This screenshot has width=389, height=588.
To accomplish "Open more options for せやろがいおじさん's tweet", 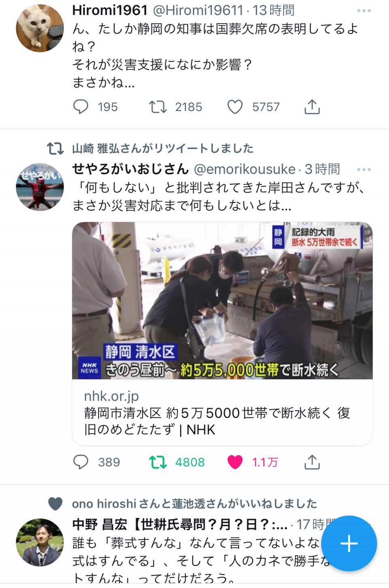I will 364,169.
